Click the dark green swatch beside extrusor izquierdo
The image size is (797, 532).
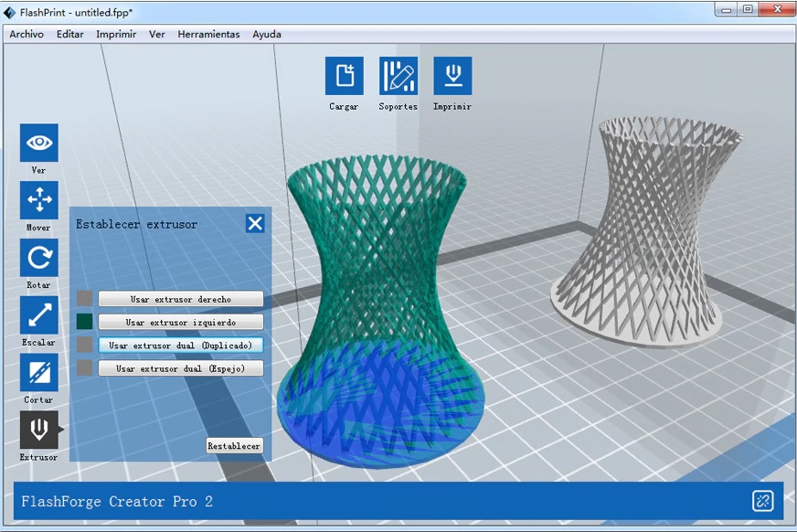point(84,321)
